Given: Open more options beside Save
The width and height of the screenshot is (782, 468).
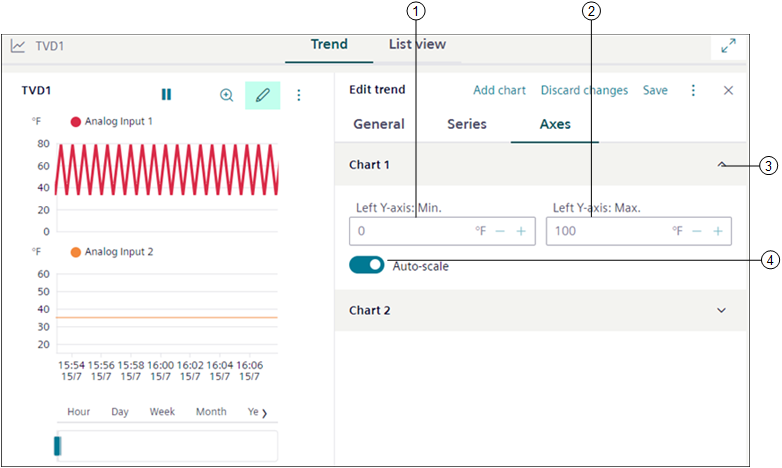Looking at the screenshot, I should tap(693, 90).
